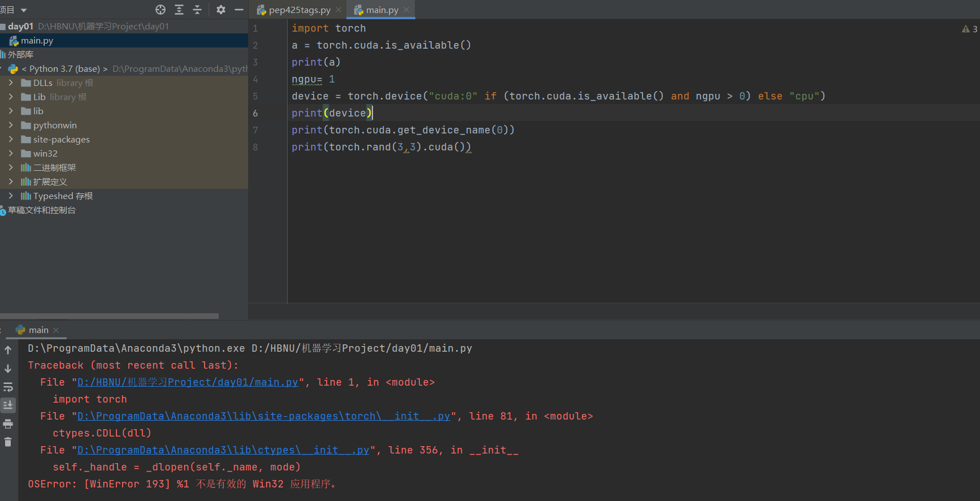Click the Expand All icon in project toolbar
The image size is (980, 501).
point(179,10)
